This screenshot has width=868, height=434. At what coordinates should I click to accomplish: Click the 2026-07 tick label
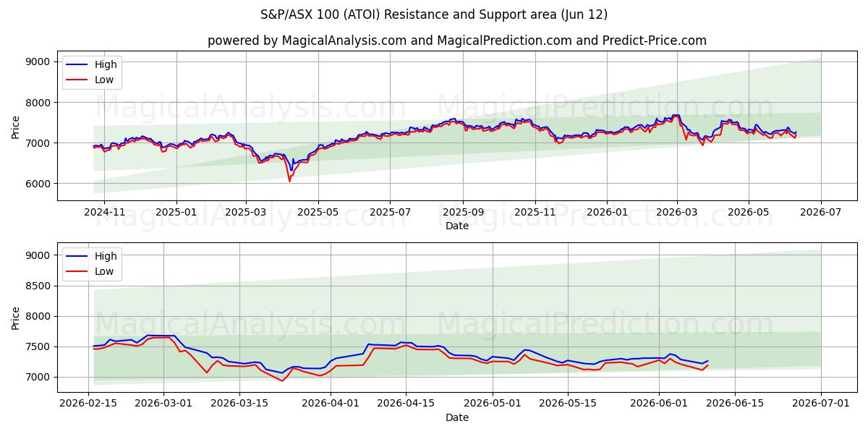point(821,212)
